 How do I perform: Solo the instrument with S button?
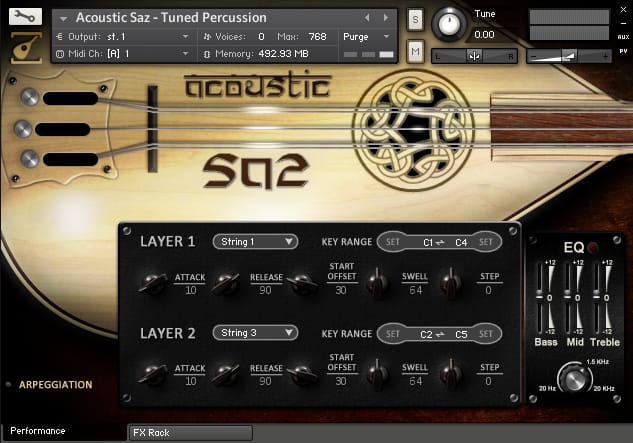click(415, 22)
